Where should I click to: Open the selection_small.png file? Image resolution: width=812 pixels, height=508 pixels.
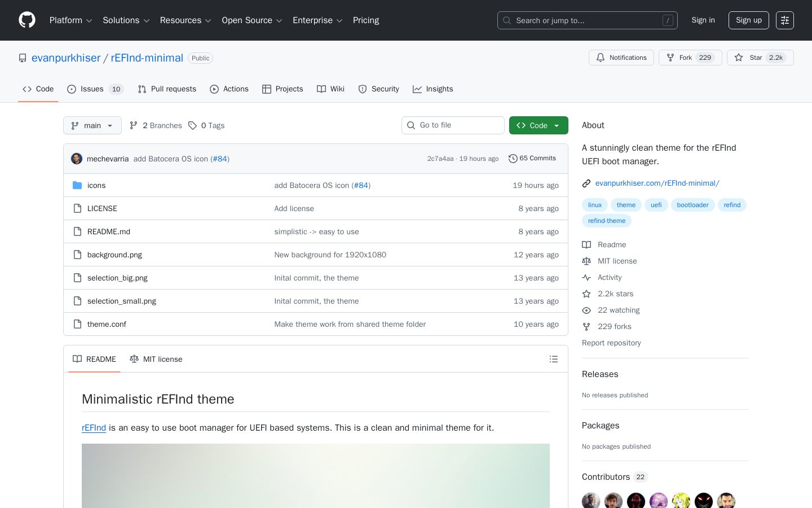[x=122, y=301]
